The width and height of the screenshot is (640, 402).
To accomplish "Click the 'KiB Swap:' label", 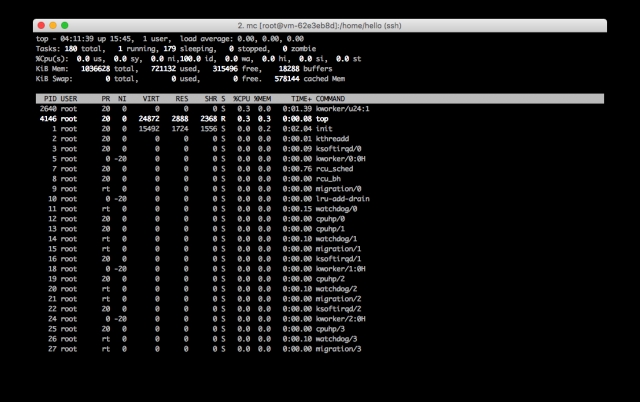I will [x=54, y=79].
